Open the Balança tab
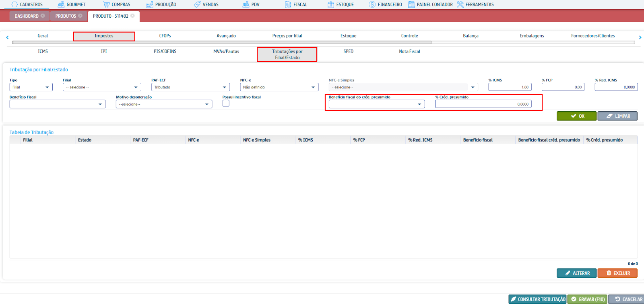 click(x=471, y=36)
